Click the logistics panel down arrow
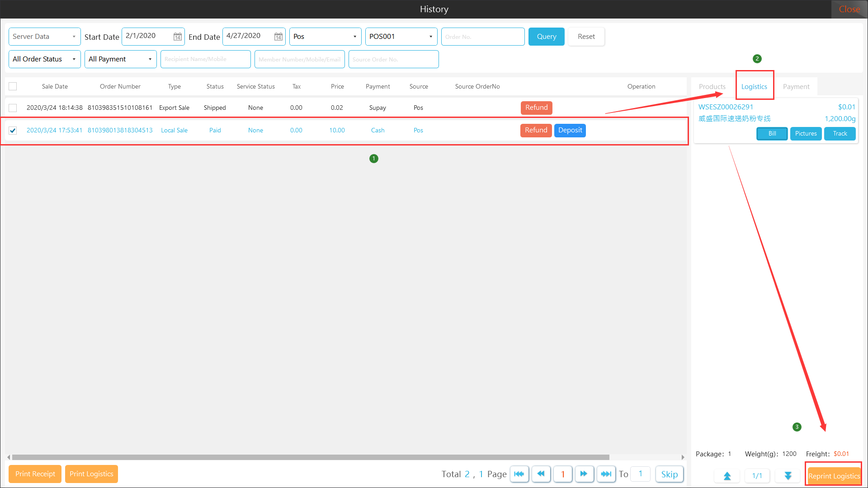 [788, 476]
